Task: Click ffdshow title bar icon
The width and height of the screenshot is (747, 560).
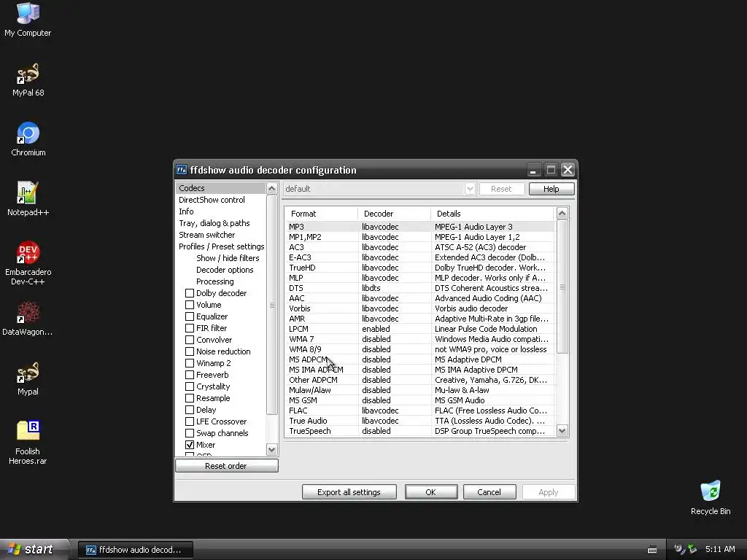Action: click(x=182, y=170)
